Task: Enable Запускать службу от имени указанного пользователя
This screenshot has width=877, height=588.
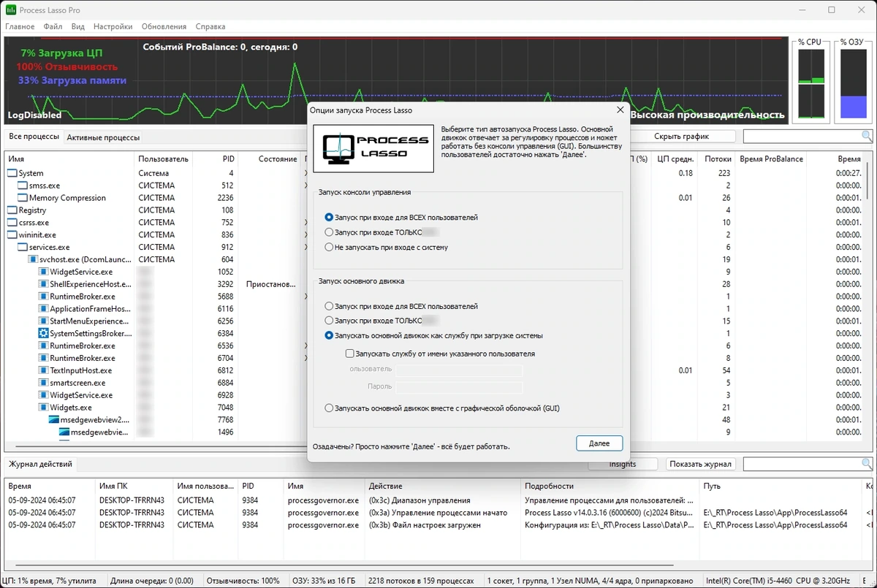Action: tap(440, 354)
